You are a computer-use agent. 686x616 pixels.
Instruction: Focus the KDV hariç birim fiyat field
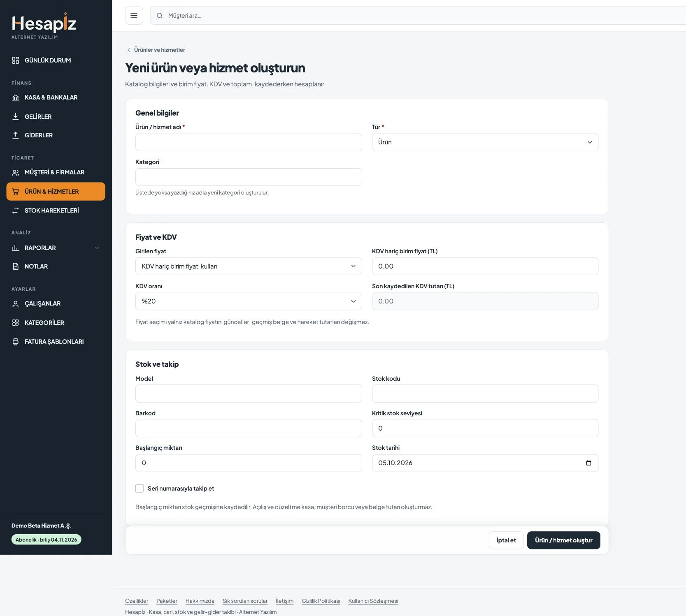point(485,266)
